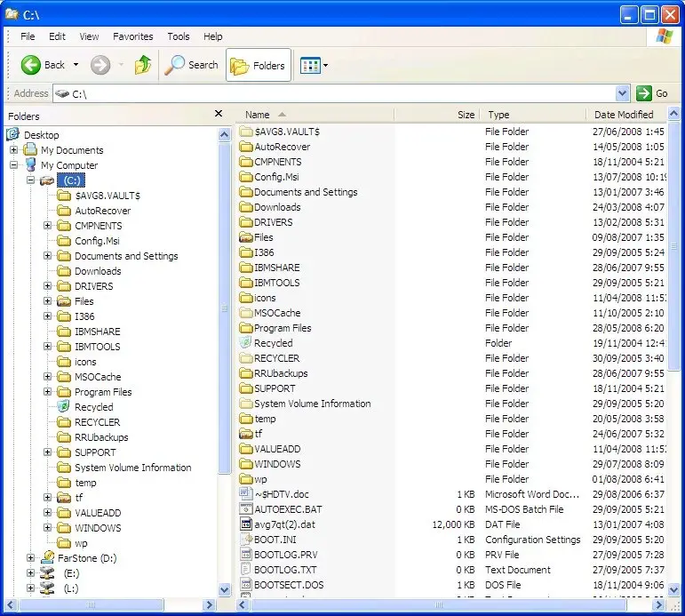
Task: Expand Documents and Settings in tree
Action: [x=48, y=256]
